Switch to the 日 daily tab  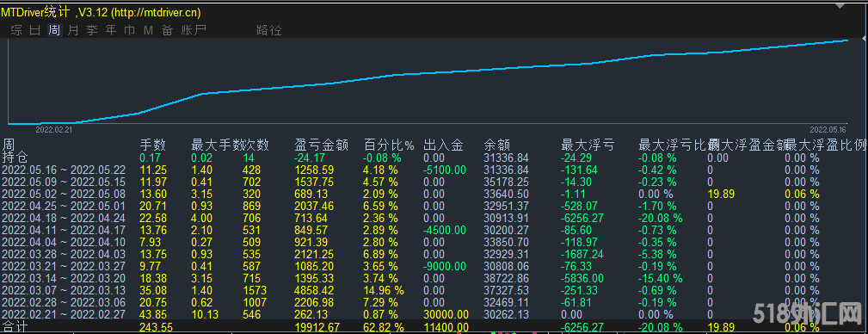coord(35,30)
